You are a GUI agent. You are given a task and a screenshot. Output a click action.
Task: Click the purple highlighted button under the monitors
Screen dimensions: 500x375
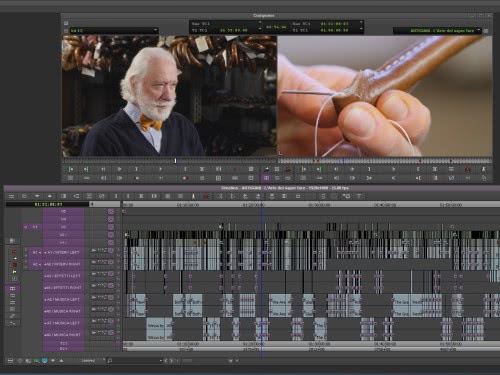click(266, 178)
